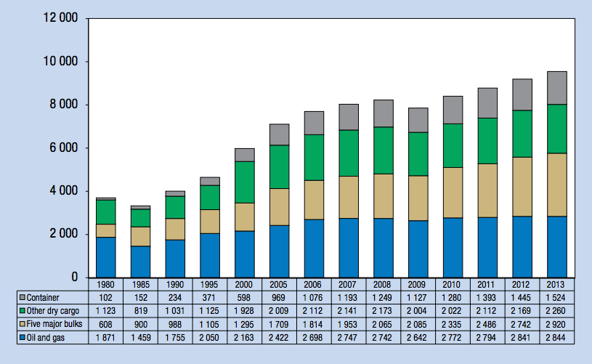Click the blue Oil and gas segment of 1980 bar
Screen dimensions: 592x364
tap(106, 257)
